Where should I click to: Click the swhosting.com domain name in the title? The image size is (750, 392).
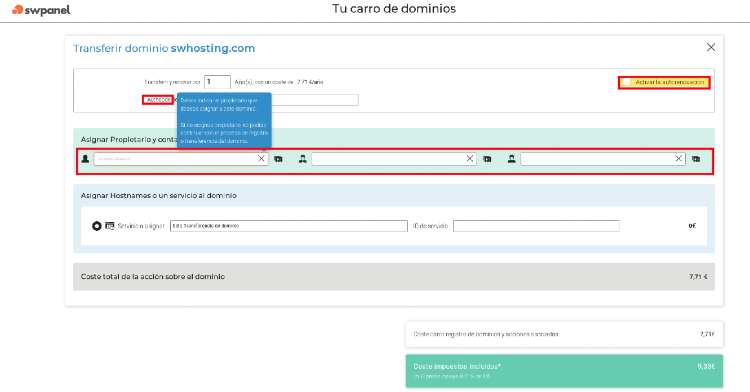(x=213, y=48)
